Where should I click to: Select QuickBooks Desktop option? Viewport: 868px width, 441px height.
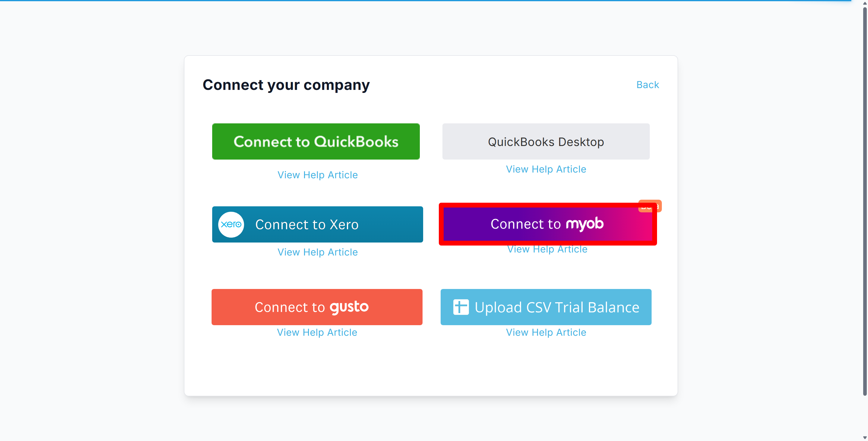click(x=546, y=141)
